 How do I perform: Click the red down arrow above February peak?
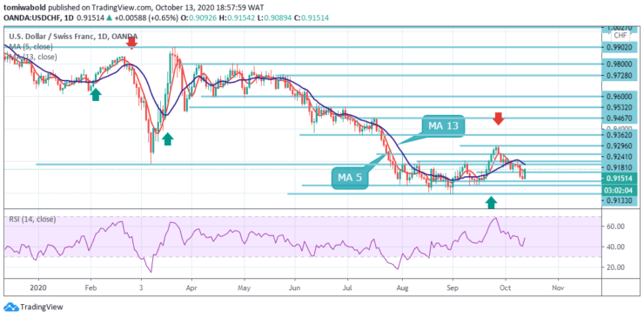pyautogui.click(x=131, y=43)
